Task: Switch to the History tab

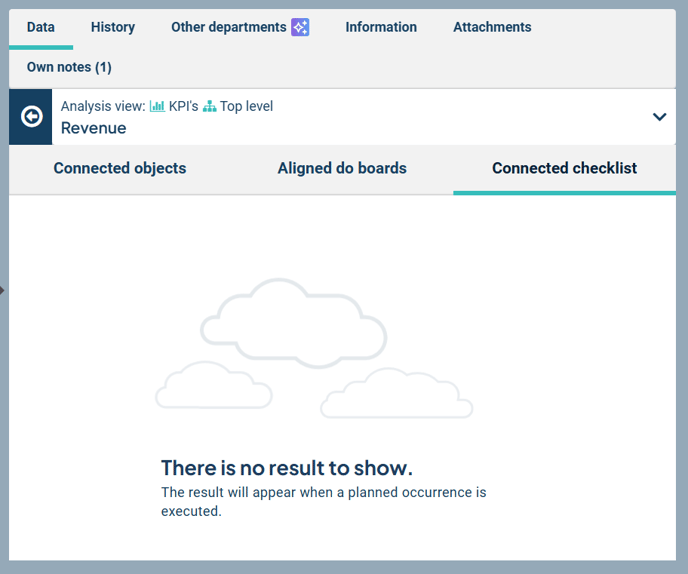Action: 113,27
